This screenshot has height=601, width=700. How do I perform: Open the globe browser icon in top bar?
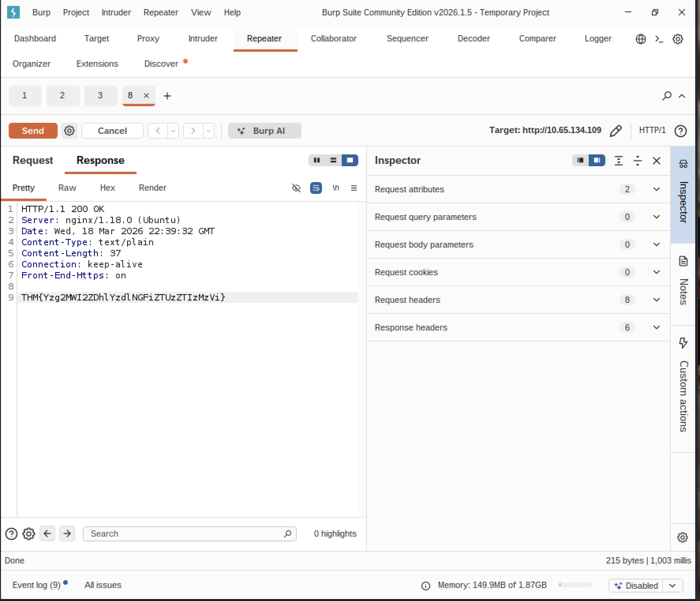click(x=641, y=39)
